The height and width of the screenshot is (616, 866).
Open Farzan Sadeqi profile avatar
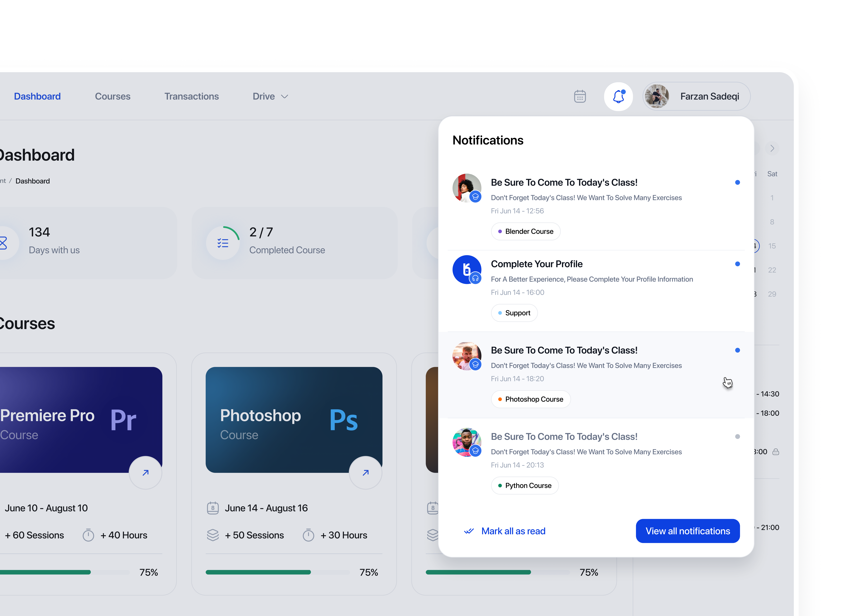coord(657,96)
